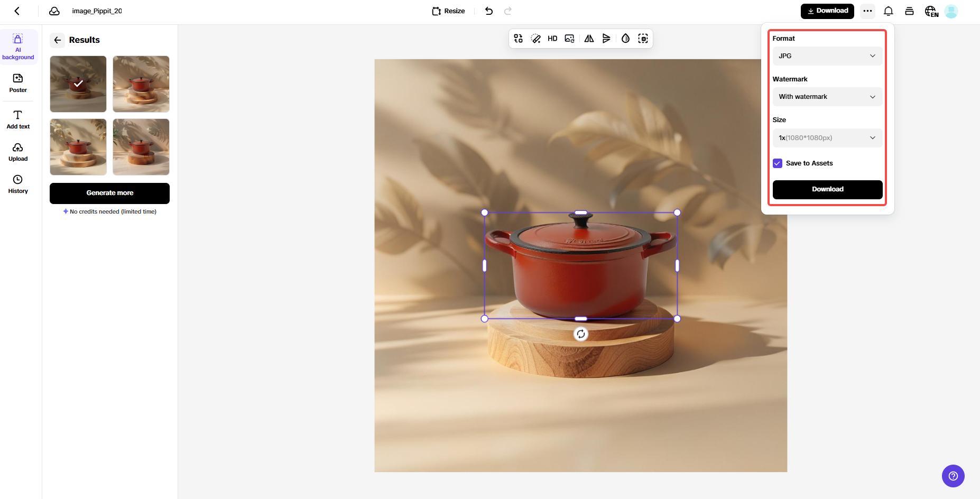Open the three-dot more options menu
Image resolution: width=980 pixels, height=499 pixels.
click(867, 11)
